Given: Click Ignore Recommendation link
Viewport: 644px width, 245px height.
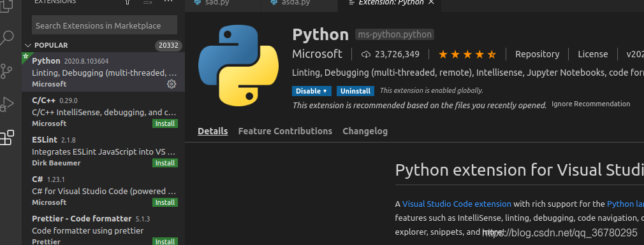Looking at the screenshot, I should click(x=590, y=104).
